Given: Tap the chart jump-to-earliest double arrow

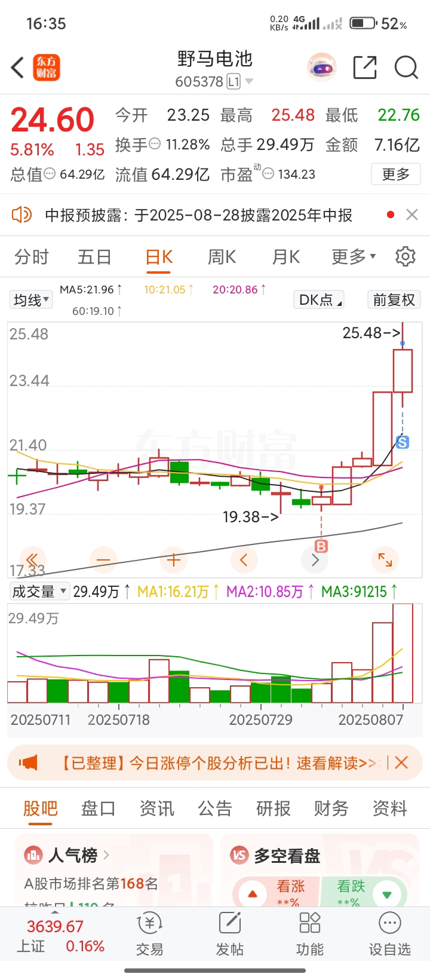Looking at the screenshot, I should click(x=33, y=560).
